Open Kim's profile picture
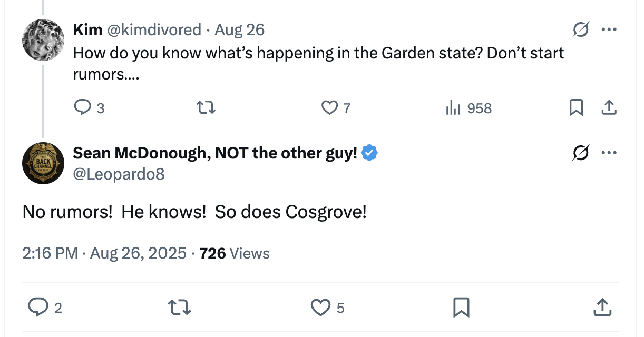The width and height of the screenshot is (644, 337). (x=43, y=40)
